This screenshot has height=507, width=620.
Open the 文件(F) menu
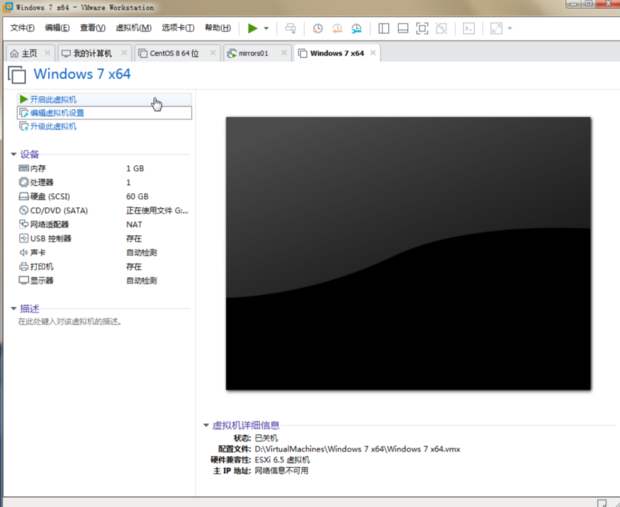tap(22, 28)
